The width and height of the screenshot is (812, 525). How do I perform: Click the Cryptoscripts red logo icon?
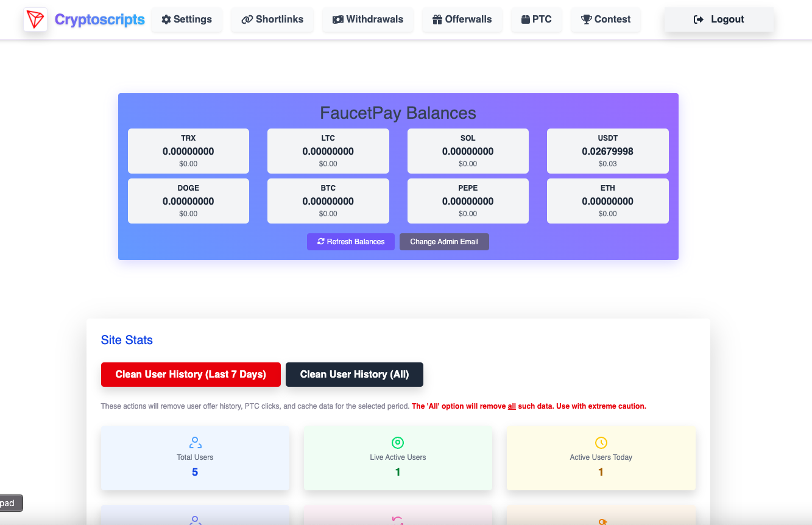(35, 19)
